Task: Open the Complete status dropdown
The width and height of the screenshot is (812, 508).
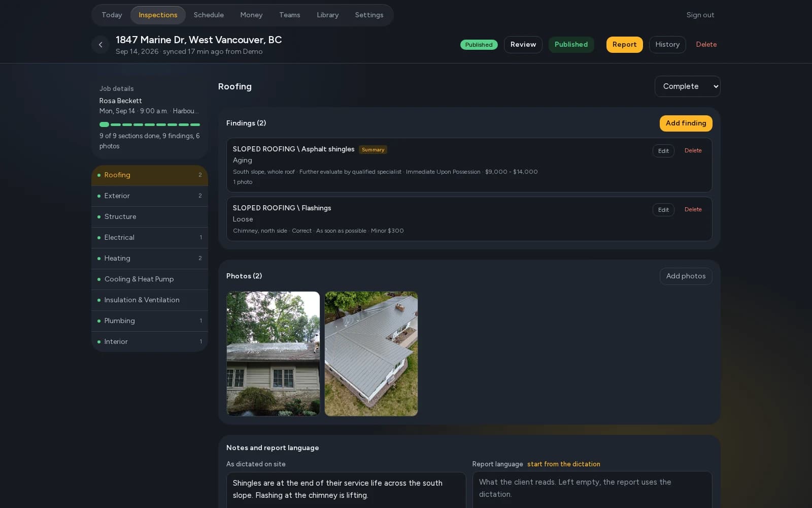Action: click(687, 86)
